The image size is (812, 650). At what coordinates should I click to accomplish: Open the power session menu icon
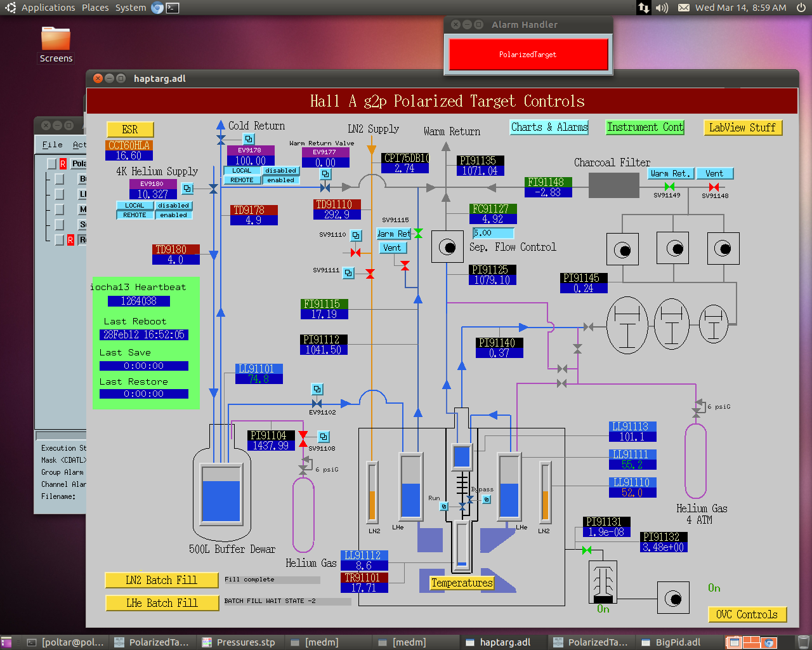pos(801,8)
